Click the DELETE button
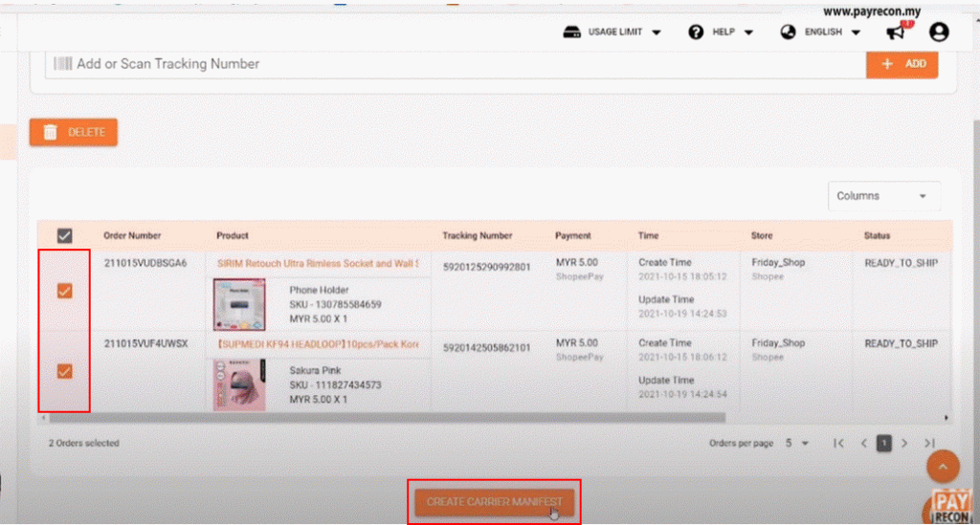980x525 pixels. click(74, 132)
